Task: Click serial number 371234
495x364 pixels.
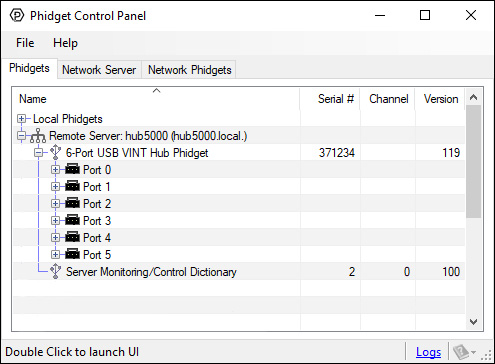Action: tap(337, 153)
